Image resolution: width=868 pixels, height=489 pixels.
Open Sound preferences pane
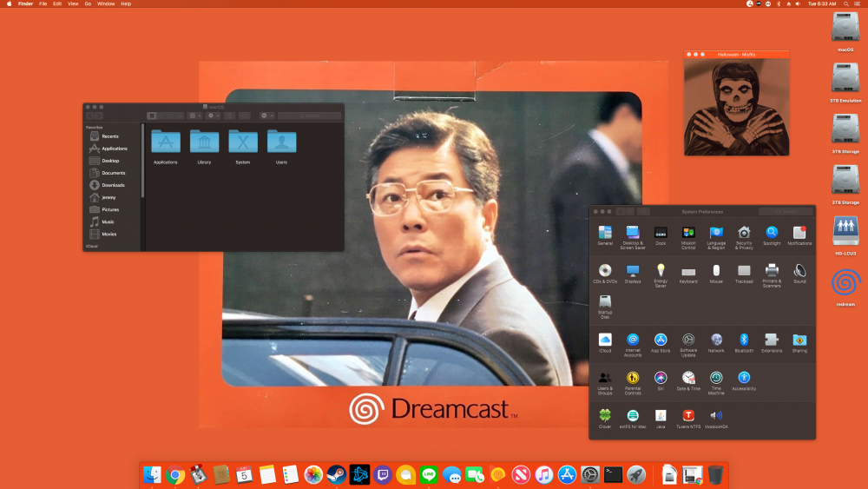[799, 273]
